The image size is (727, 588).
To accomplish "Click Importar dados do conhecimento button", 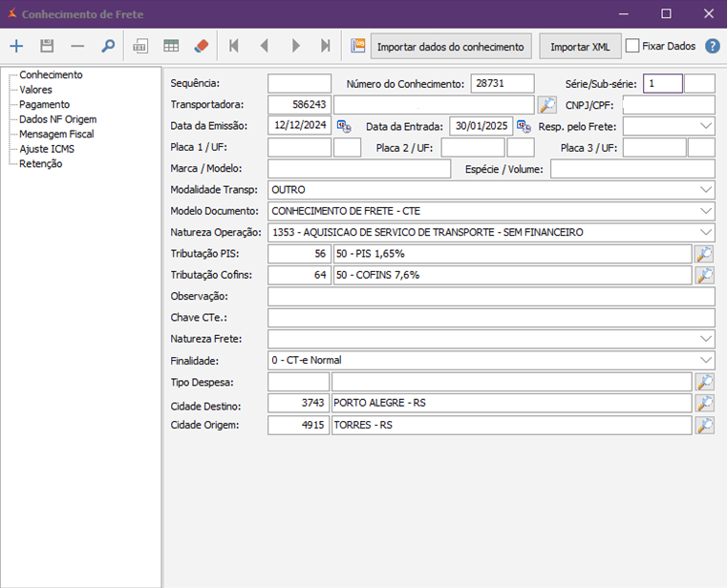I will pos(451,46).
